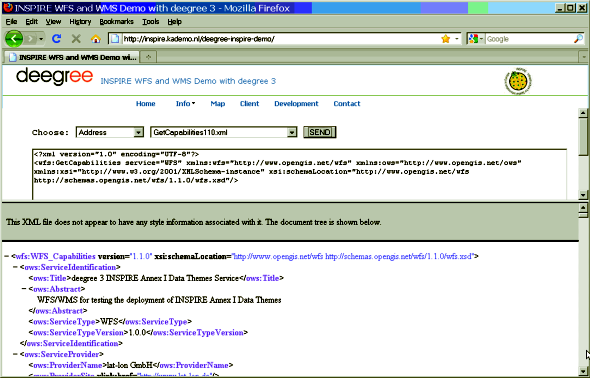The height and width of the screenshot is (378, 590).
Task: Click the URL address field
Action: tap(280, 39)
